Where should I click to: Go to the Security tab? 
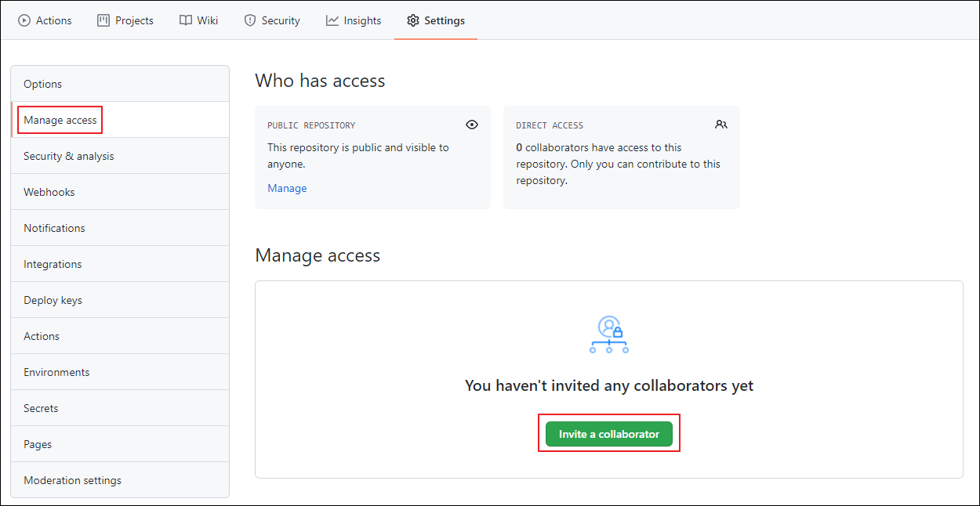point(272,20)
